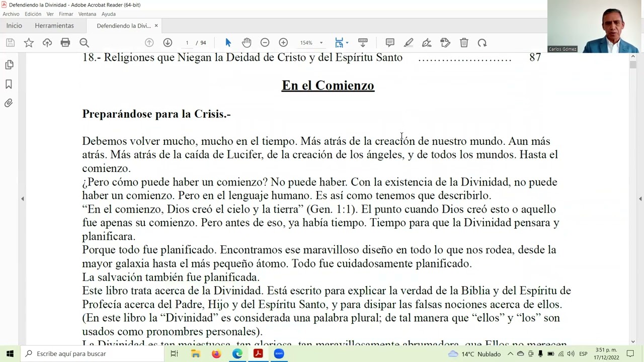Click the microphone tray icon
Viewport: 644px width, 362px height.
pyautogui.click(x=540, y=353)
